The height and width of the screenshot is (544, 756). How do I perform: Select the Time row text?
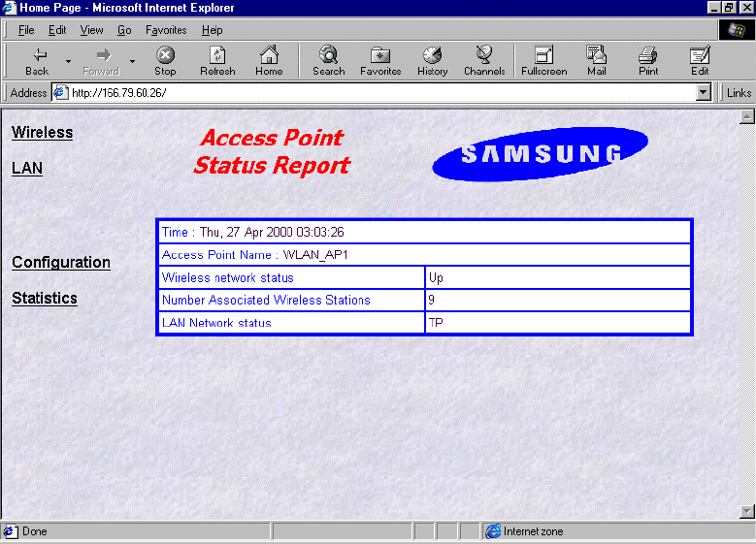[x=253, y=233]
